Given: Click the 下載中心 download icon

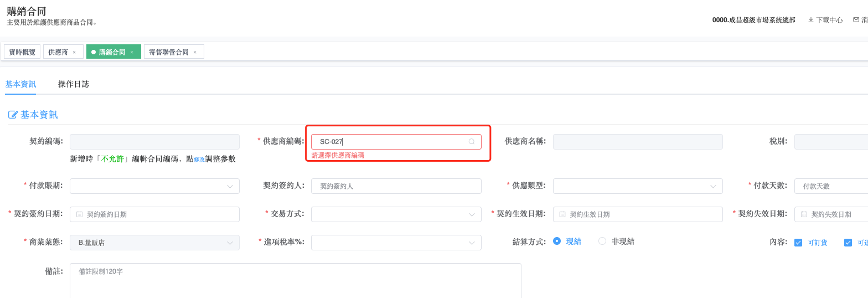Looking at the screenshot, I should pos(811,20).
